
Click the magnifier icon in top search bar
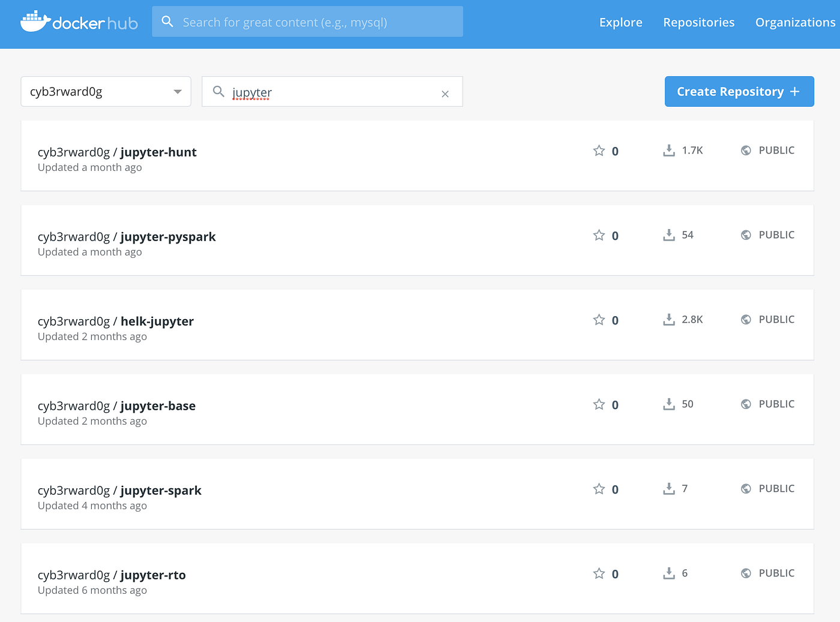(x=167, y=22)
